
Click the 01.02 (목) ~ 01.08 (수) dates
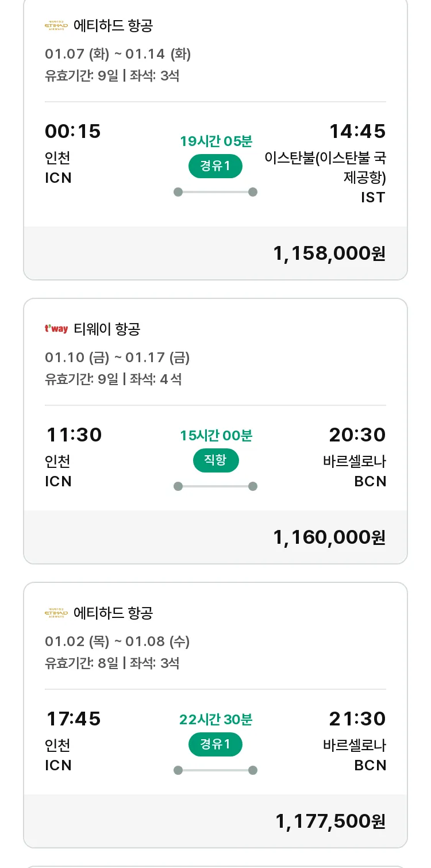pyautogui.click(x=117, y=642)
